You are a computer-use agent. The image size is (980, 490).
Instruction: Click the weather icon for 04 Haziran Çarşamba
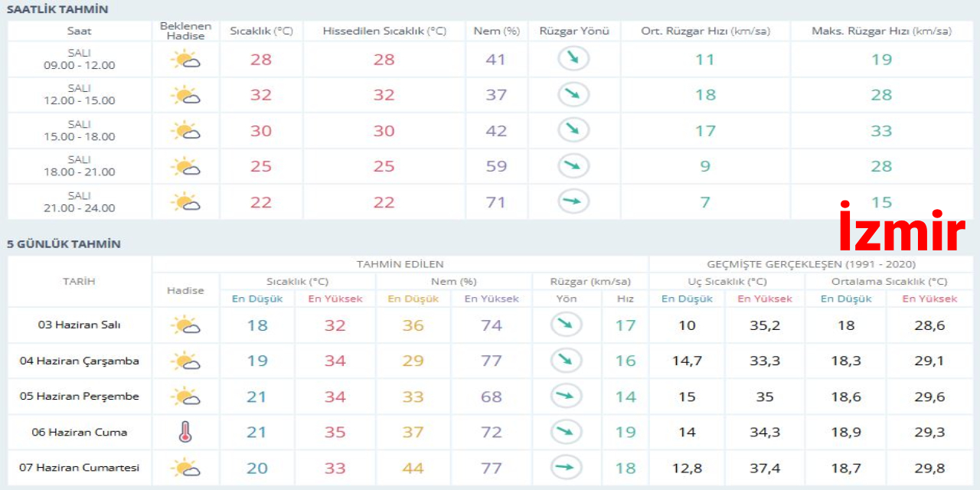(185, 361)
